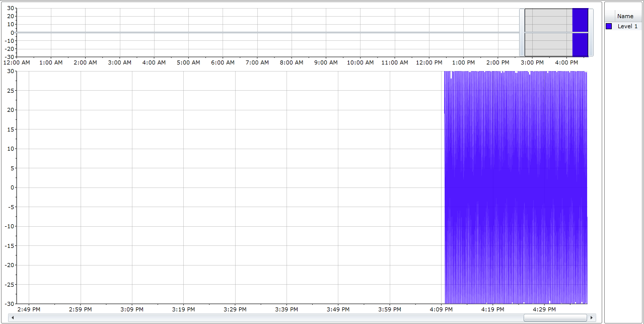Click the right handle of the overview range selector

[x=591, y=32]
